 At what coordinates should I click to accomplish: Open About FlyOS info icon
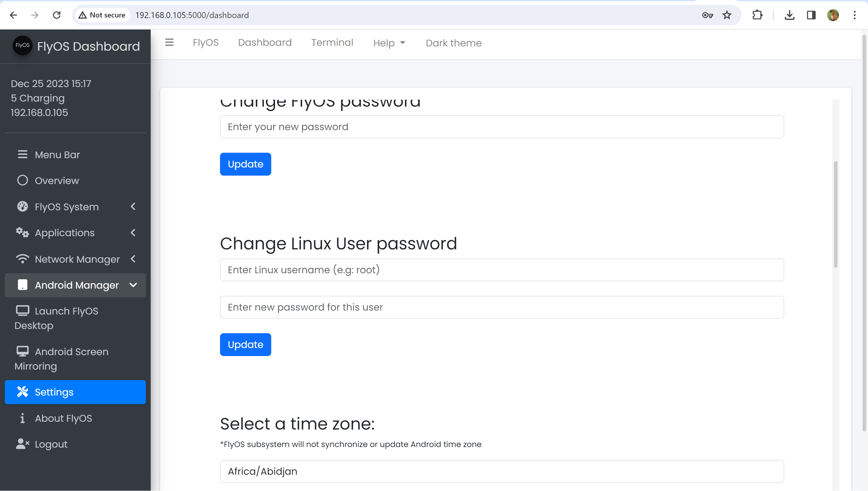coord(22,418)
